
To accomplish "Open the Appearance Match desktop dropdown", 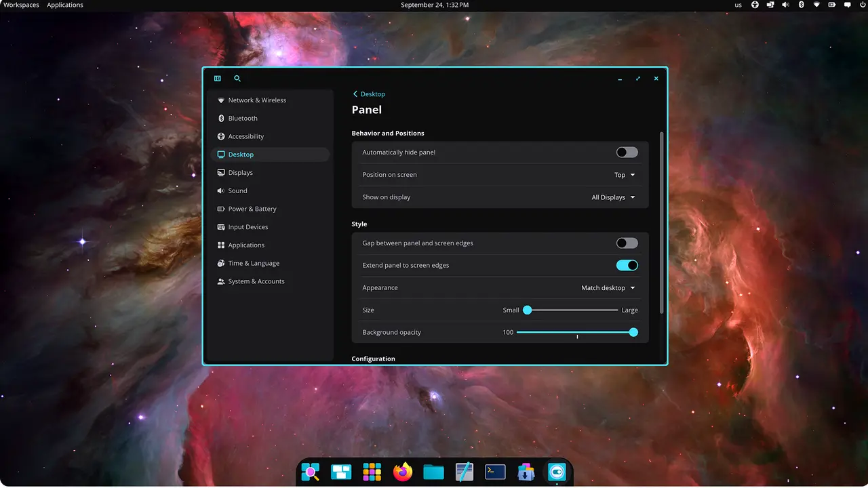I will pyautogui.click(x=608, y=288).
